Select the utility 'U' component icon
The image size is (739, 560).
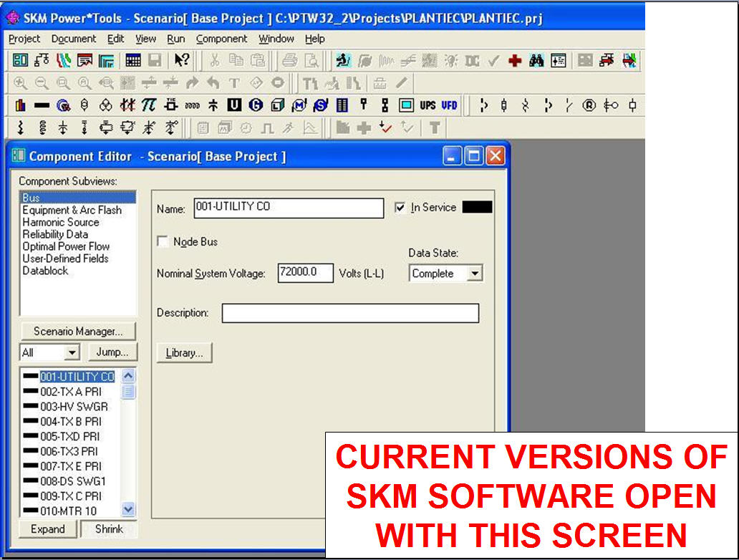234,106
